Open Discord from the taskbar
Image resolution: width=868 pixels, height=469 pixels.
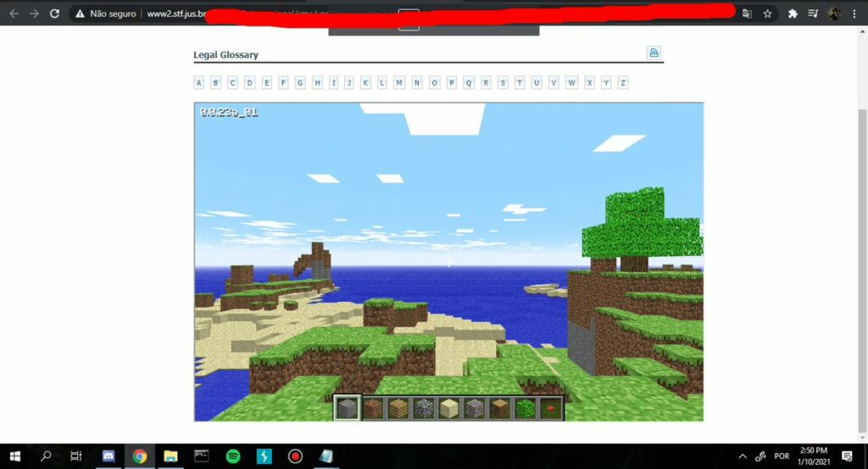[x=108, y=456]
